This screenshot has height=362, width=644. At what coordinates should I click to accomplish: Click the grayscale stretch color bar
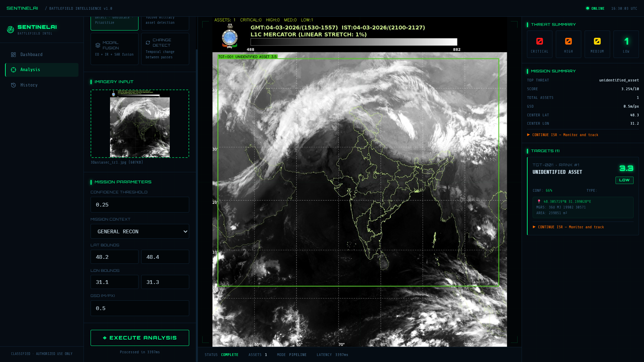[354, 42]
